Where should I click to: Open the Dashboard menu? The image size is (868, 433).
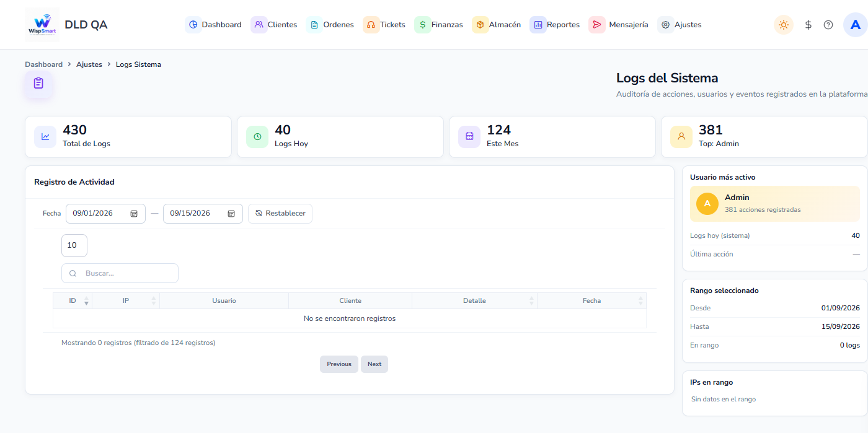pos(214,25)
